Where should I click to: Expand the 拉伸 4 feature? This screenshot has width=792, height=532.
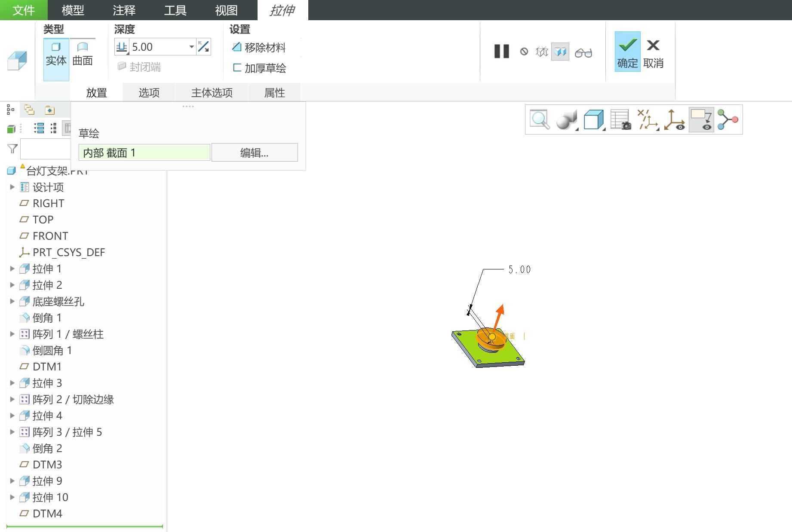(12, 416)
